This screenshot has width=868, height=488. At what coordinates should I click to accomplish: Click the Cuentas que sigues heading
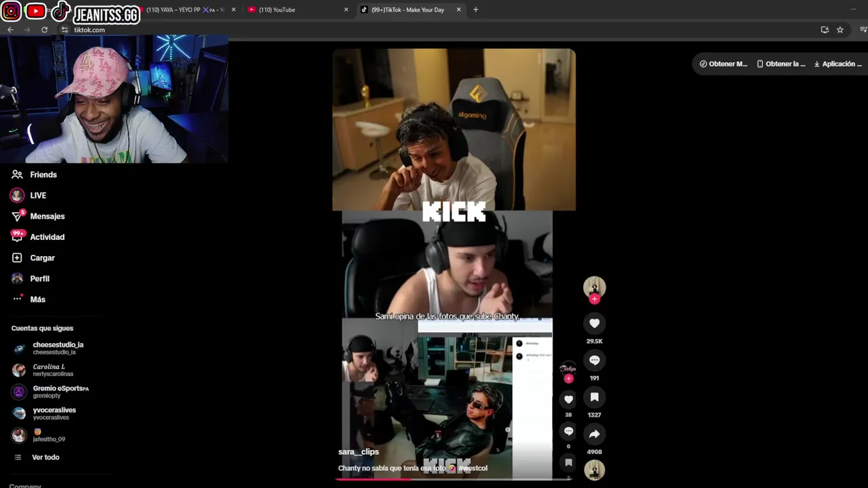42,328
